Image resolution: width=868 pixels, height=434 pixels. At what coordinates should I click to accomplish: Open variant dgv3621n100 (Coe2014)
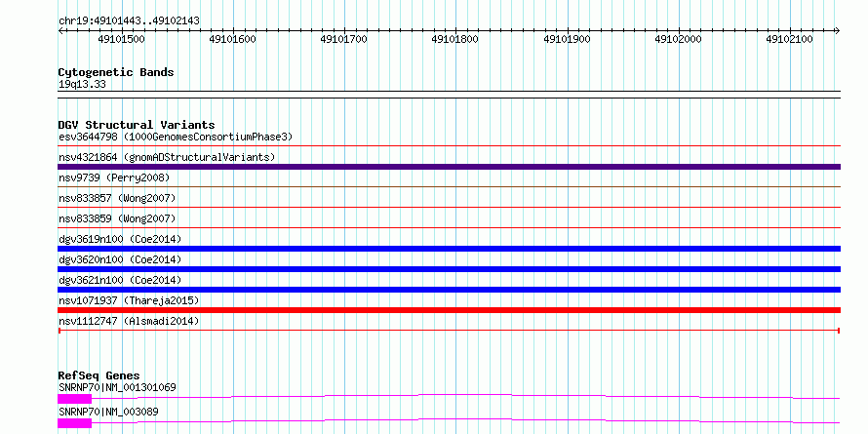click(120, 280)
